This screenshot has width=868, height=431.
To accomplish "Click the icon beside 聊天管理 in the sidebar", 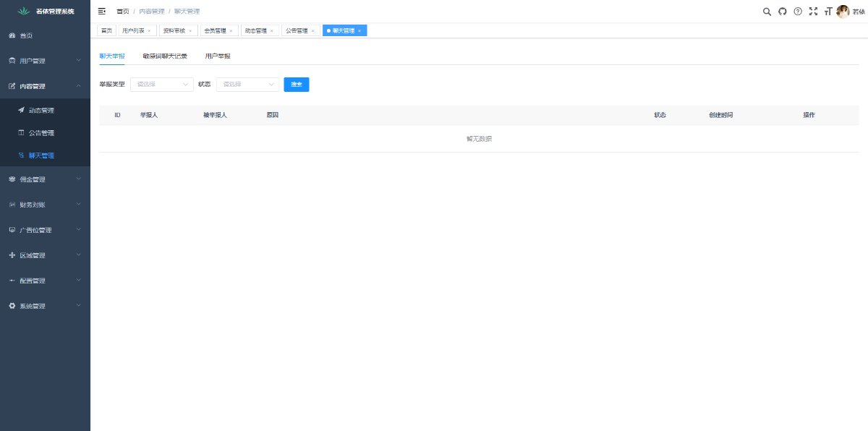I will (21, 155).
